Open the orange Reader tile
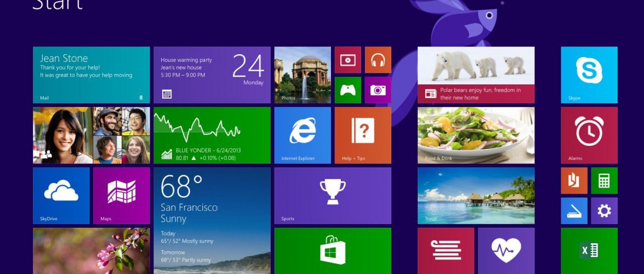The height and width of the screenshot is (274, 644). pyautogui.click(x=574, y=181)
